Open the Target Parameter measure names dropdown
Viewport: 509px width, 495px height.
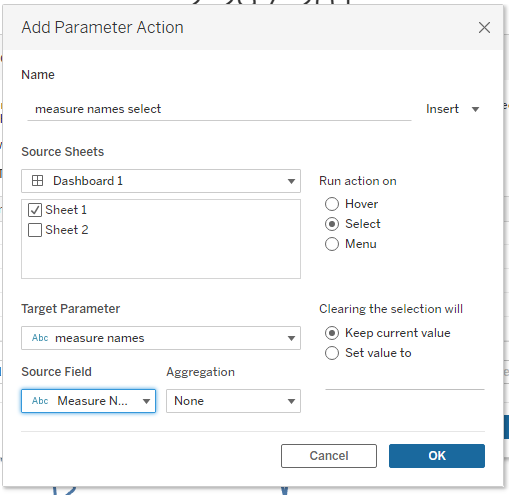click(x=161, y=338)
